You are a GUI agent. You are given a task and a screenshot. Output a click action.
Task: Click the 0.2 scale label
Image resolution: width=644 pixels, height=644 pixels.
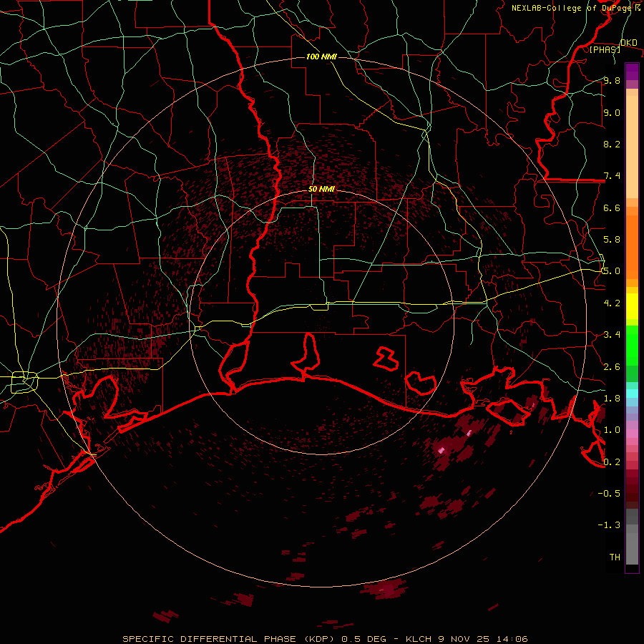pos(612,462)
